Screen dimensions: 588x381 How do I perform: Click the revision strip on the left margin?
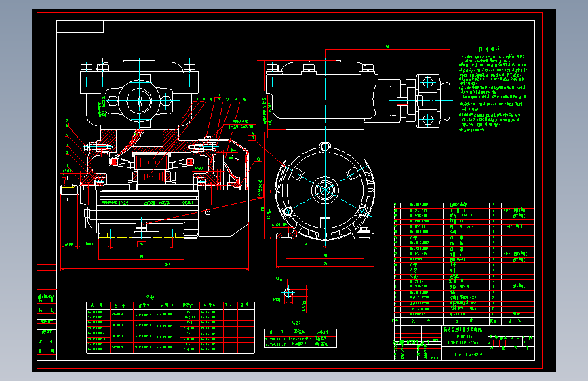tap(47, 312)
